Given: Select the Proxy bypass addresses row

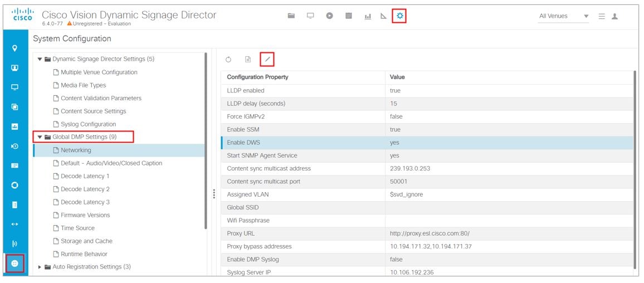Looking at the screenshot, I should pyautogui.click(x=427, y=246).
